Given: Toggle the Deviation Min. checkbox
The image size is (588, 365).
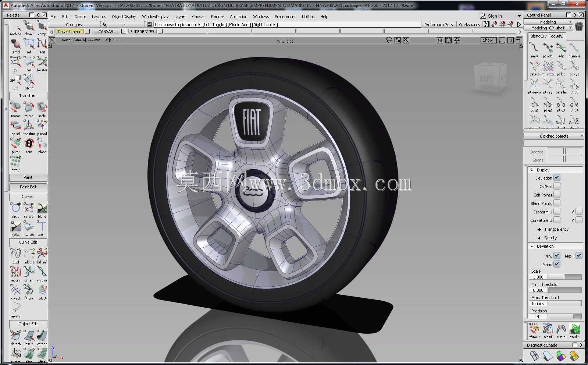Looking at the screenshot, I should click(557, 256).
